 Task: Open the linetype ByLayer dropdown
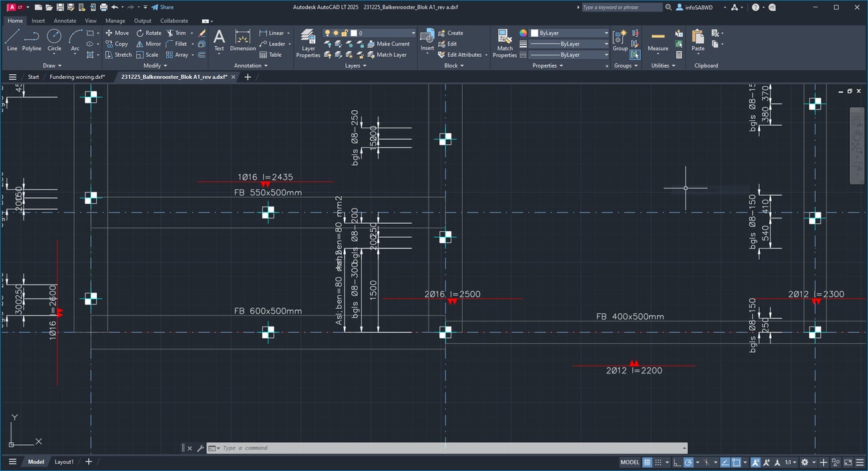(x=570, y=55)
